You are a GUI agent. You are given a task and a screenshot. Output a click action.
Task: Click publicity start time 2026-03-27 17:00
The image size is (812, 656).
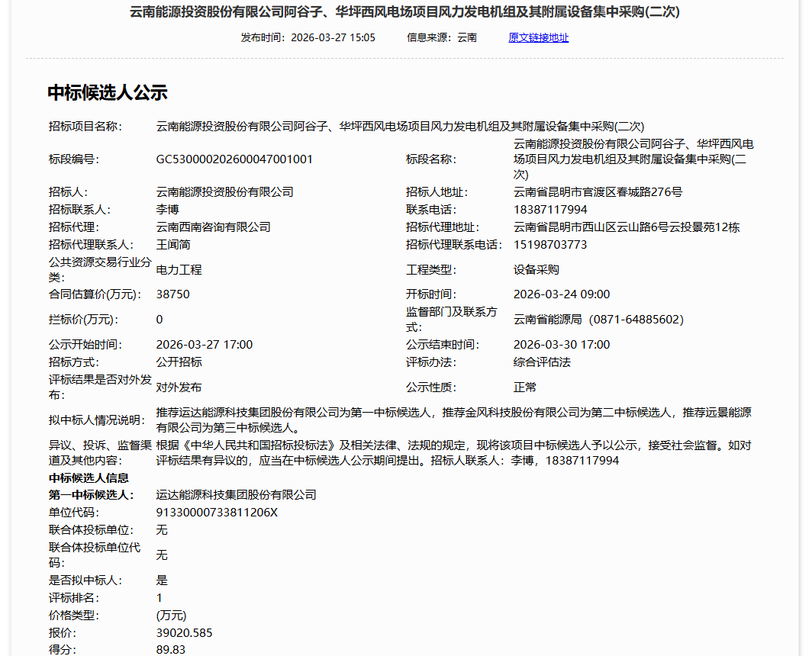(x=205, y=344)
